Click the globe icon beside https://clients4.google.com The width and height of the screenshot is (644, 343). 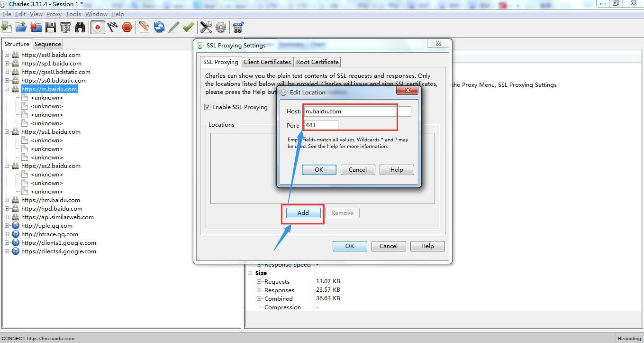[15, 251]
